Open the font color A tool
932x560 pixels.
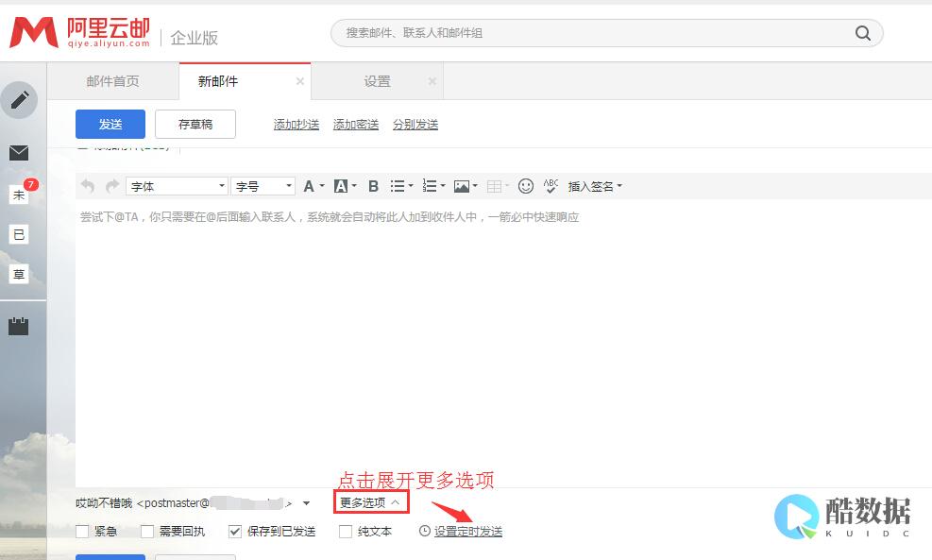coord(309,186)
